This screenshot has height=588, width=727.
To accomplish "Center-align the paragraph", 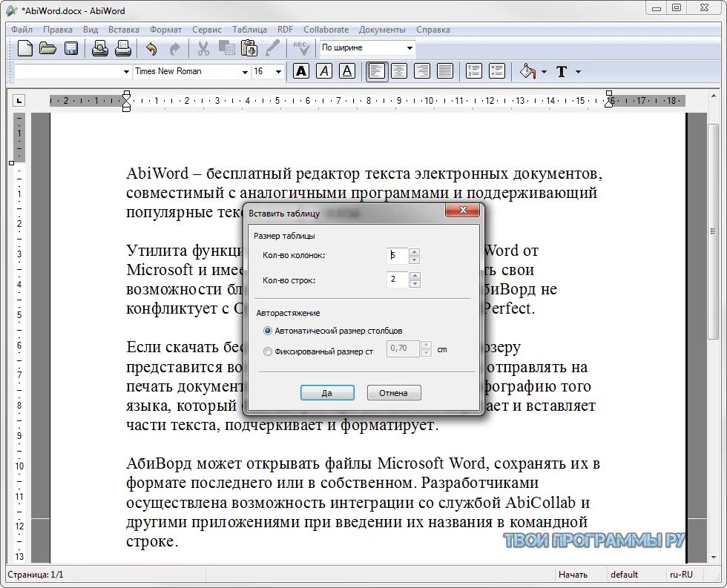I will (x=399, y=71).
